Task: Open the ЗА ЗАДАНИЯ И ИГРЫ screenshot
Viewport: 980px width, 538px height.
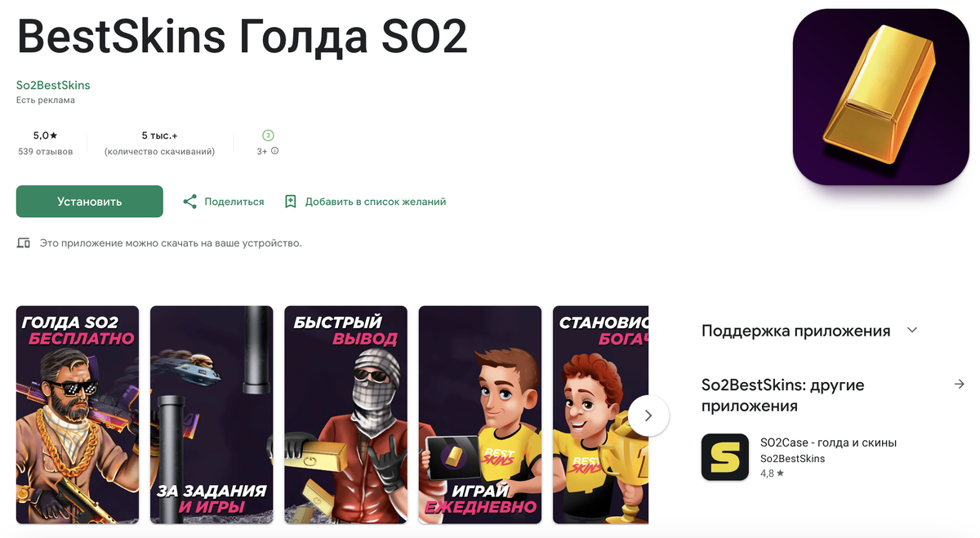Action: [x=212, y=415]
